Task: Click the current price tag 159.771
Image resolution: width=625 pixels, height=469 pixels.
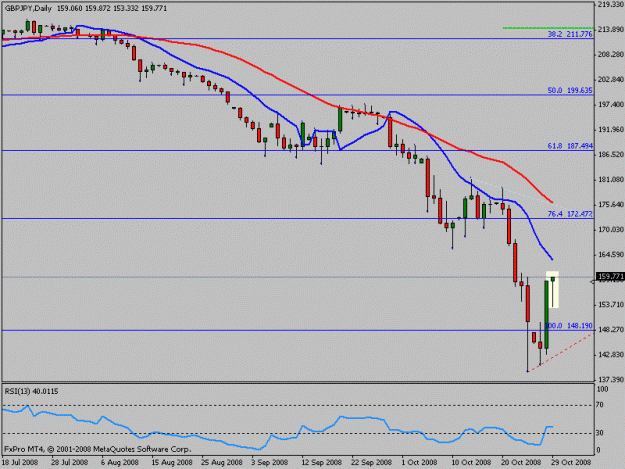Action: click(610, 277)
